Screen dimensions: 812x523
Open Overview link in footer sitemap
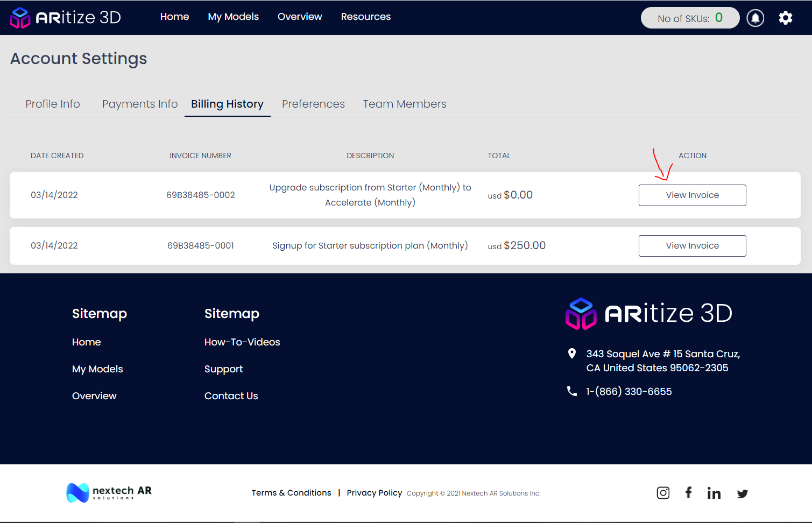94,396
